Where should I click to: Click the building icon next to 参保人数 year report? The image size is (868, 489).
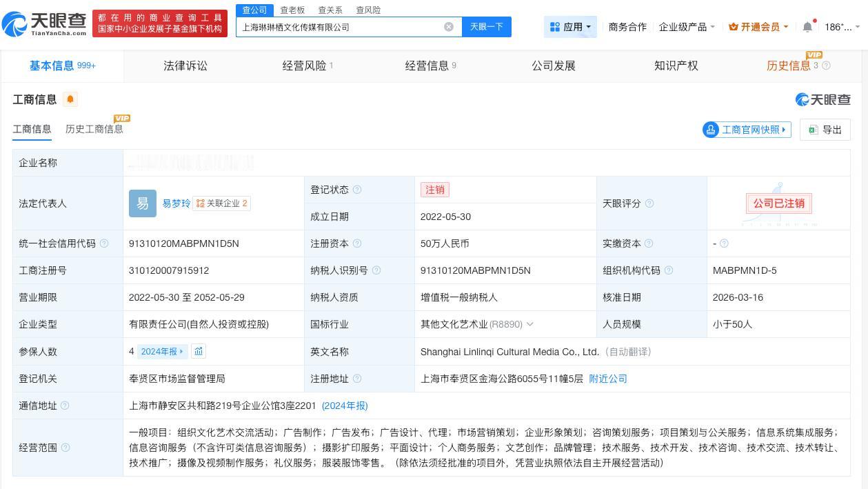[x=199, y=351]
